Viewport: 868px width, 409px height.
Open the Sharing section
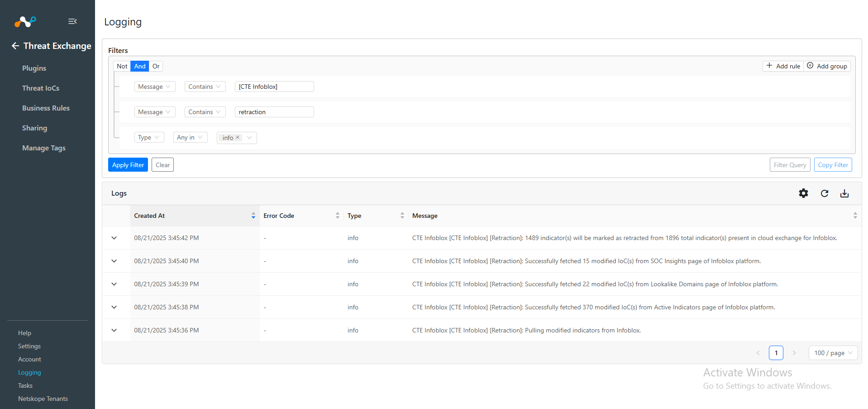[34, 128]
